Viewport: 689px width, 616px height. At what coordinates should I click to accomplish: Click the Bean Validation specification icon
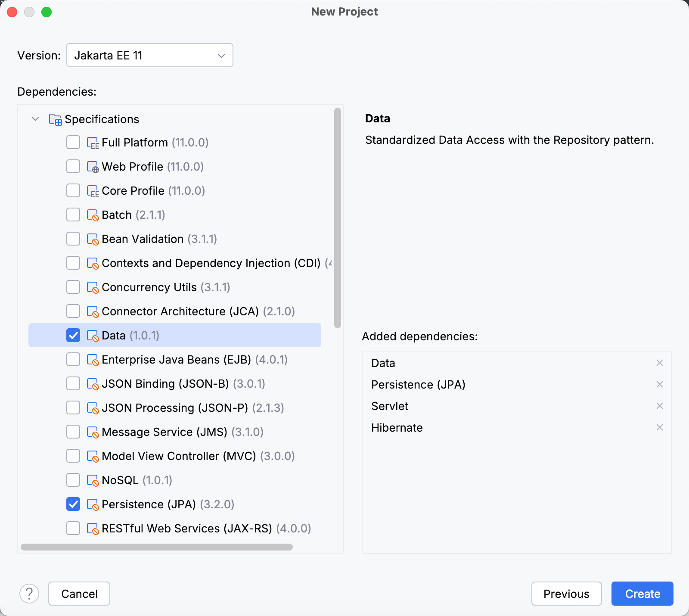pyautogui.click(x=93, y=239)
